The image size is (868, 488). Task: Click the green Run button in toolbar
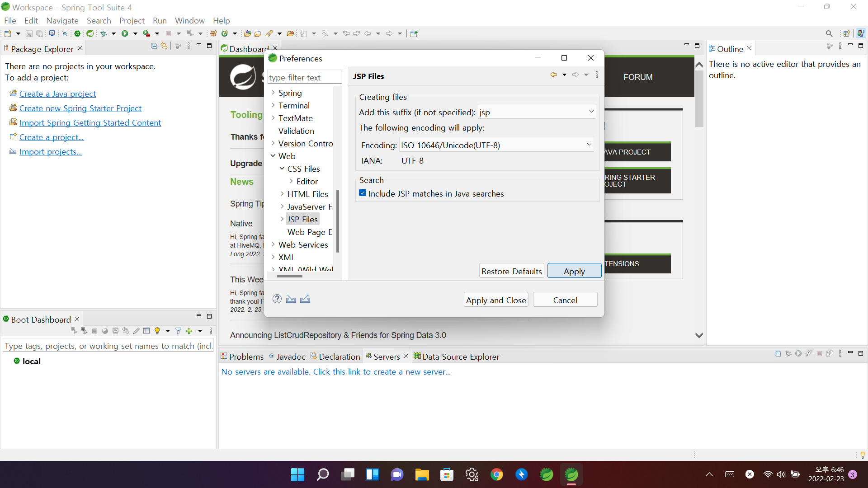click(125, 33)
